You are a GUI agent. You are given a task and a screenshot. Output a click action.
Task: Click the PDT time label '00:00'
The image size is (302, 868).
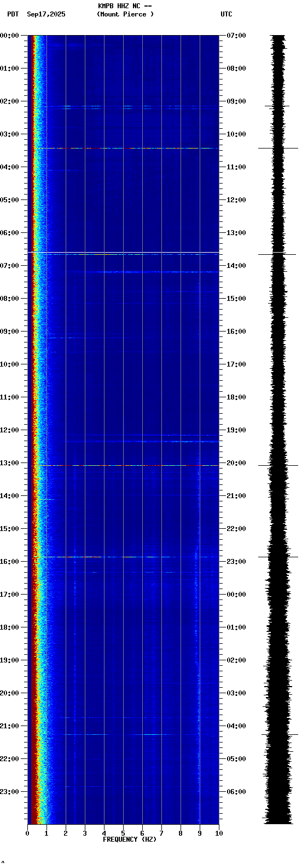coord(9,36)
